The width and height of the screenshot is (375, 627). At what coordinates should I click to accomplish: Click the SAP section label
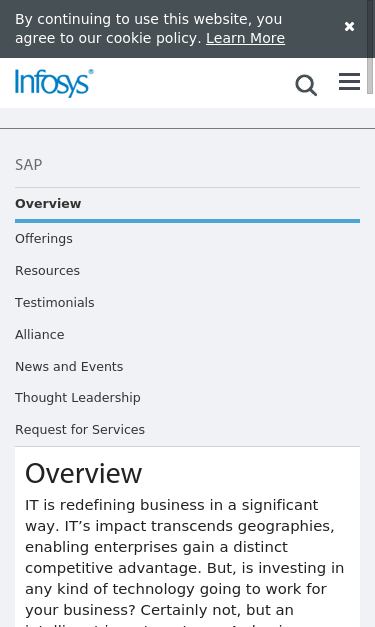[x=29, y=165]
